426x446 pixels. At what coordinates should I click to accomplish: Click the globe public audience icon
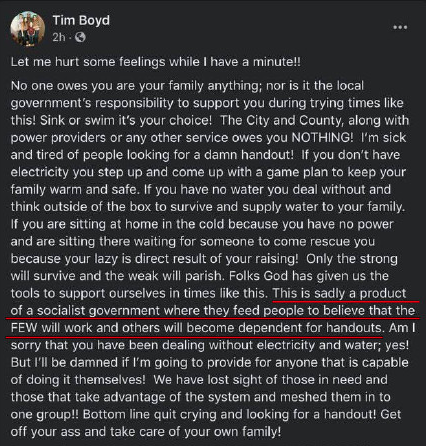tap(80, 37)
